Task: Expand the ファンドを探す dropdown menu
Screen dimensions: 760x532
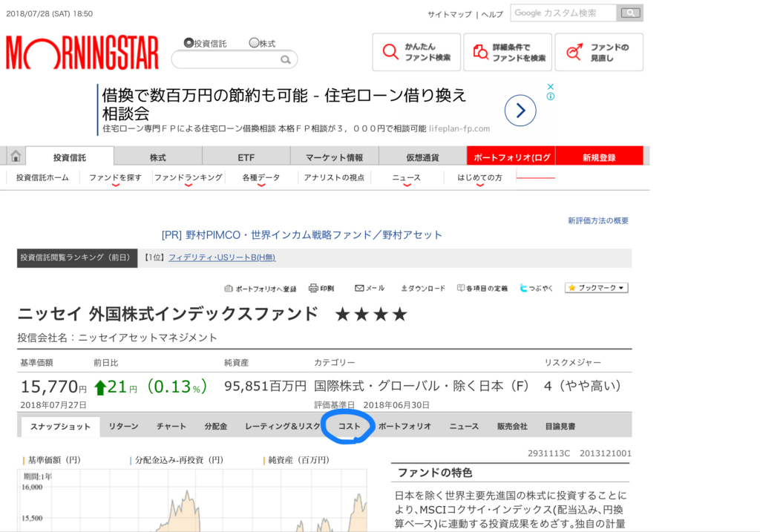Action: pyautogui.click(x=115, y=178)
